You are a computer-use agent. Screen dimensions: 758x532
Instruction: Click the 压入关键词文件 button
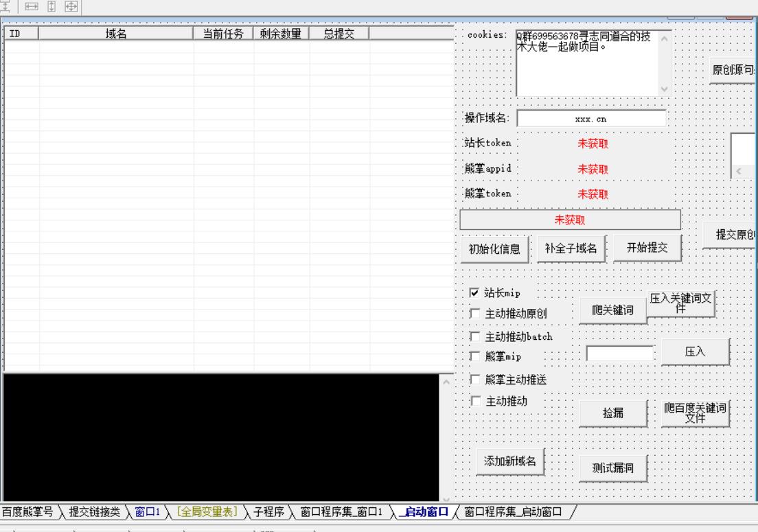click(680, 303)
